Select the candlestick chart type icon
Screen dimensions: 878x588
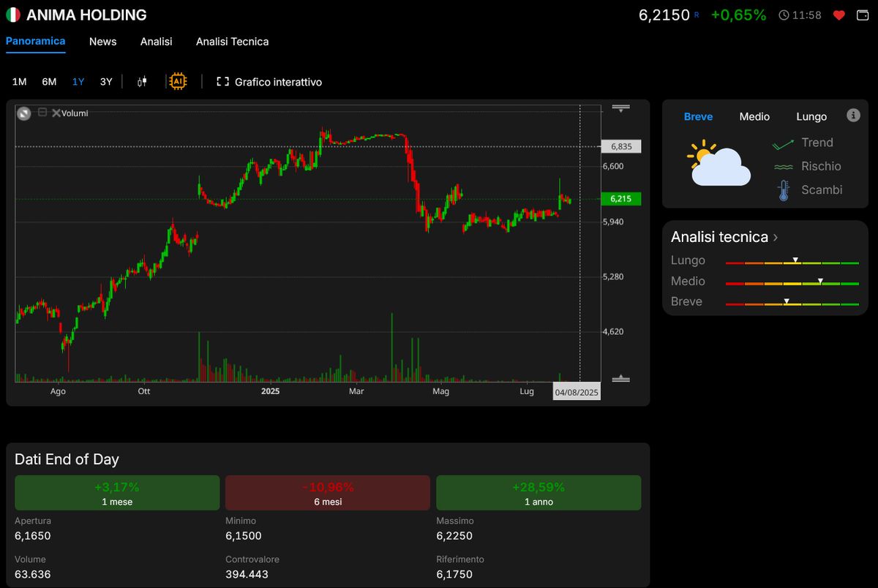coord(142,82)
